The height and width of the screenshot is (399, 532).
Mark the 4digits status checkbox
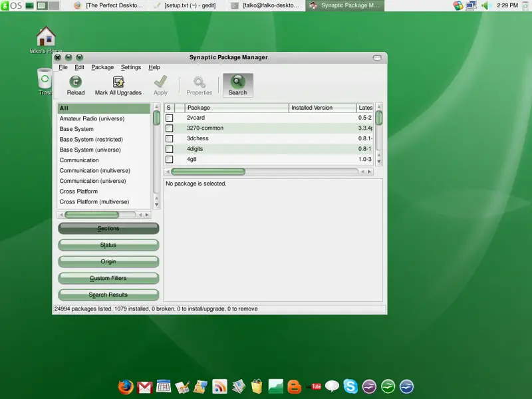point(170,149)
